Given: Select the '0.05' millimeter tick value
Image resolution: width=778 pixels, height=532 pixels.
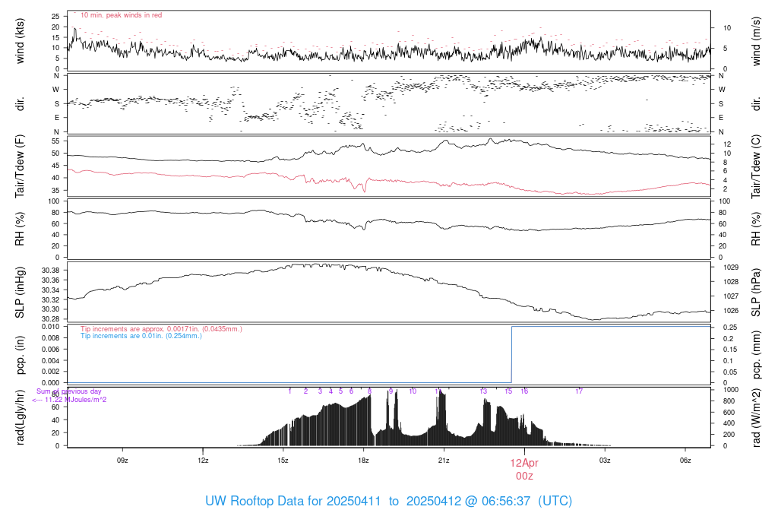Looking at the screenshot, I should (730, 372).
